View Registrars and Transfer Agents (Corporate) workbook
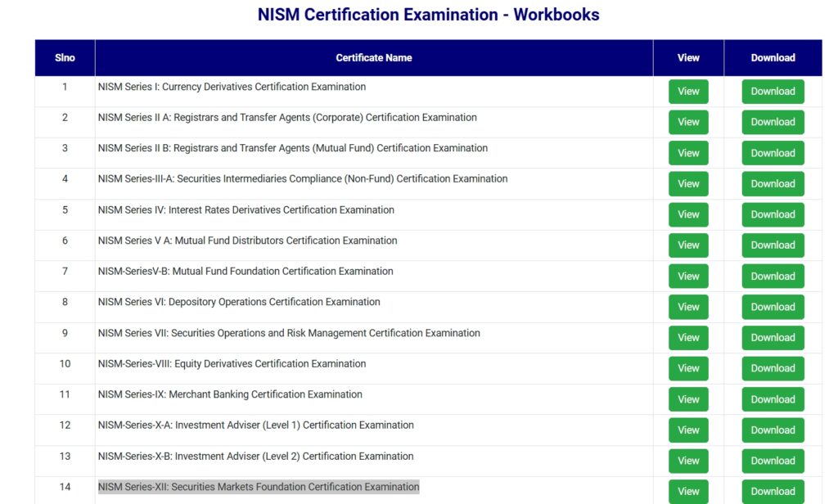This screenshot has height=504, width=838. click(688, 122)
